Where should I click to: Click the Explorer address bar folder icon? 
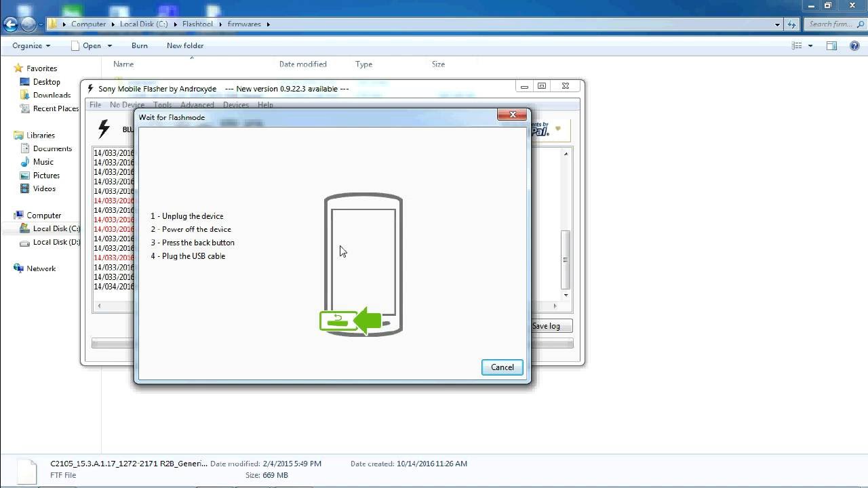[x=53, y=24]
